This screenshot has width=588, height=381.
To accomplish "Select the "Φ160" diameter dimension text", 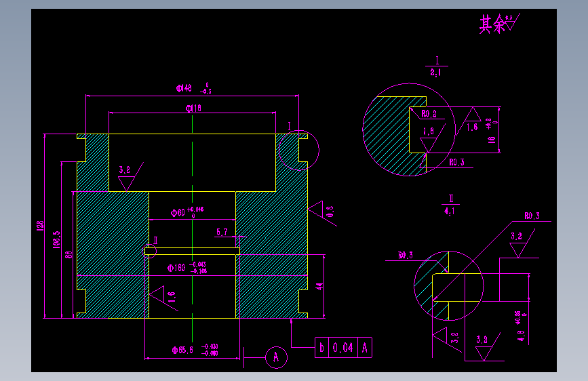I will 176,268.
